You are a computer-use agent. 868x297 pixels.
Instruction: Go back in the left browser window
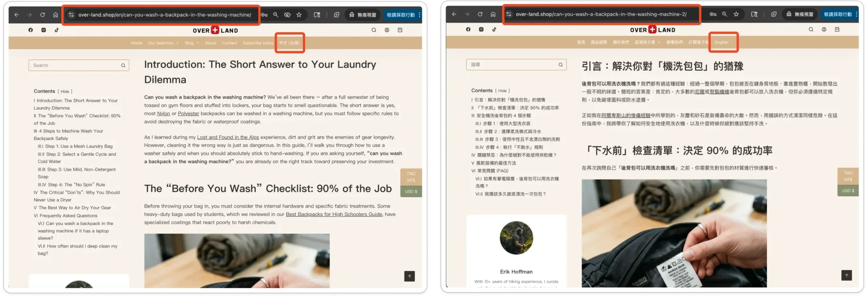16,15
